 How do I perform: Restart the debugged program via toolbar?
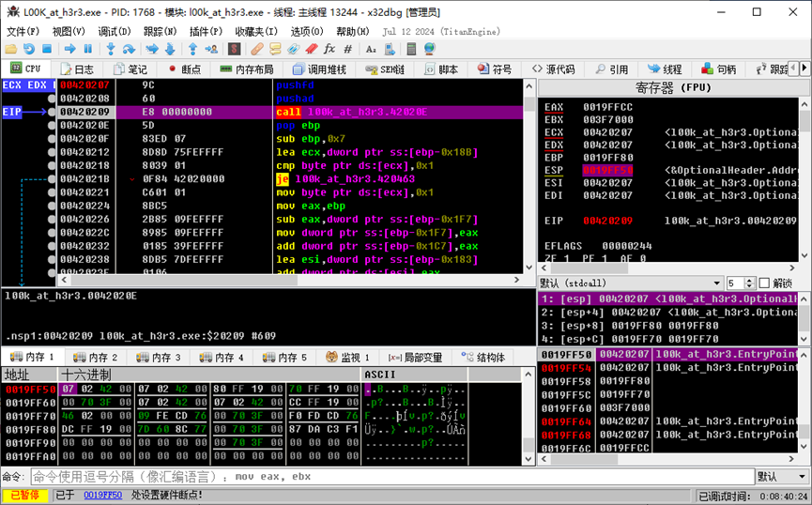coord(29,49)
